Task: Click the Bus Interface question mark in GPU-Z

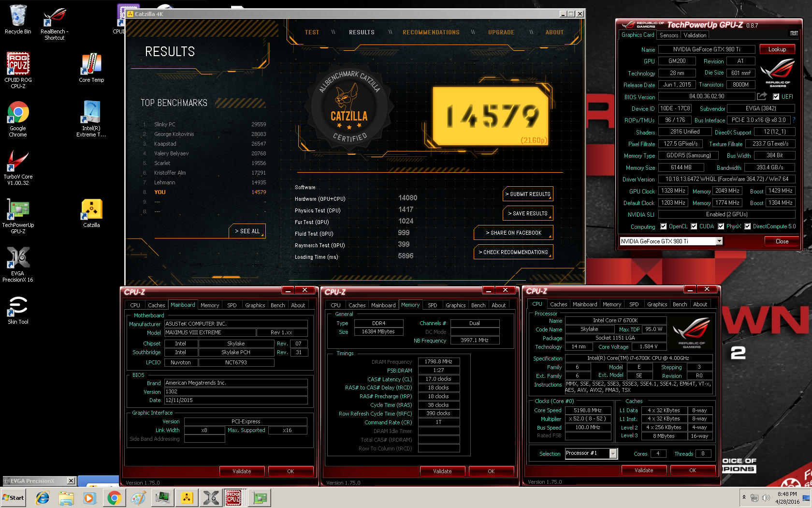Action: coord(794,120)
